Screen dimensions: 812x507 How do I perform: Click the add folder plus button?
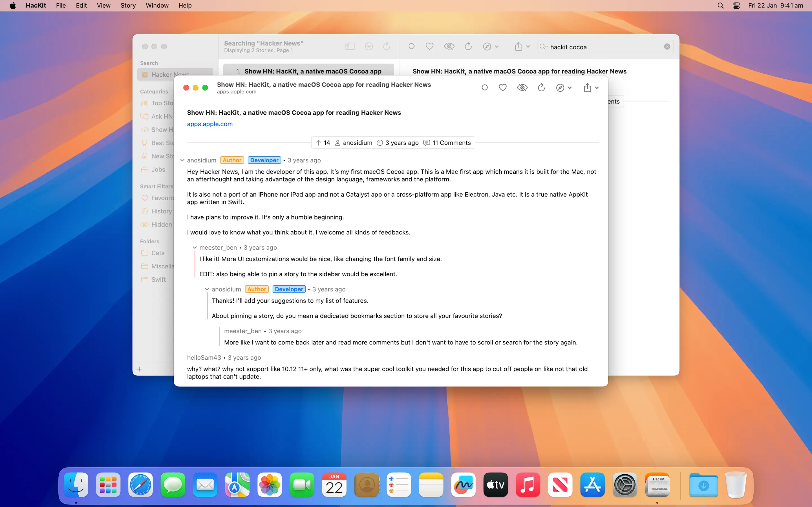[x=139, y=369]
